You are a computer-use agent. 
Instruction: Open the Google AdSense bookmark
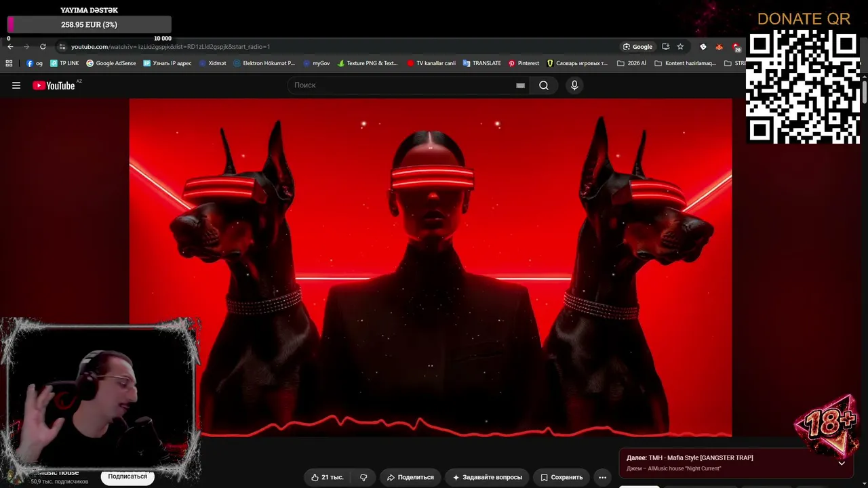point(111,64)
